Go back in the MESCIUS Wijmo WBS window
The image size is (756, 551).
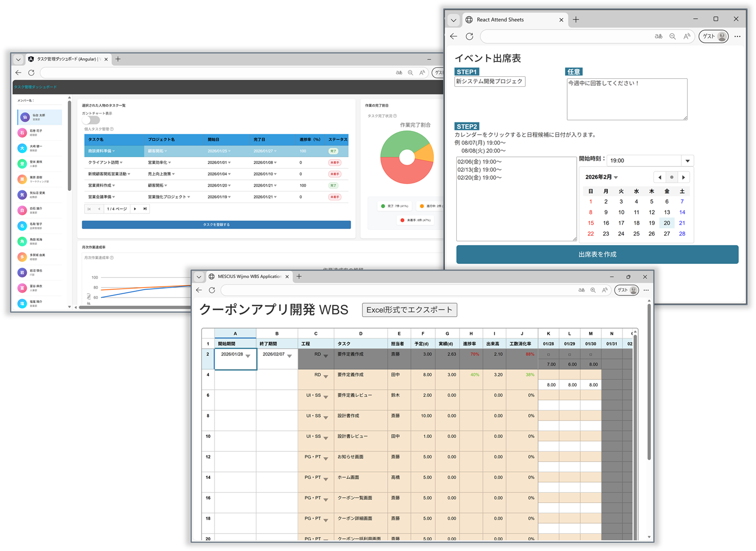pos(199,290)
